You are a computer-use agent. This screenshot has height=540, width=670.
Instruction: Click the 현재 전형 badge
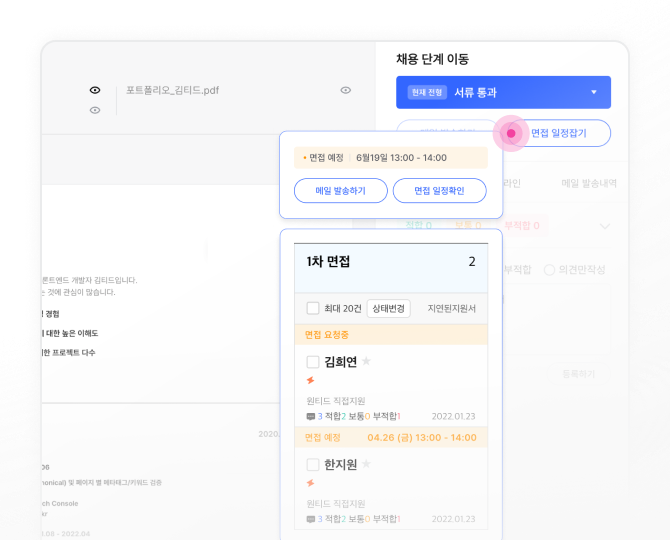(427, 92)
